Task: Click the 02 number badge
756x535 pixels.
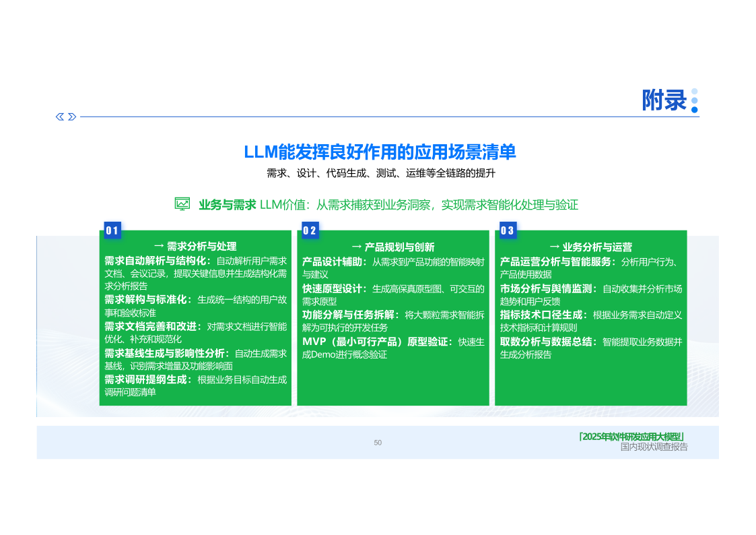Action: click(310, 230)
